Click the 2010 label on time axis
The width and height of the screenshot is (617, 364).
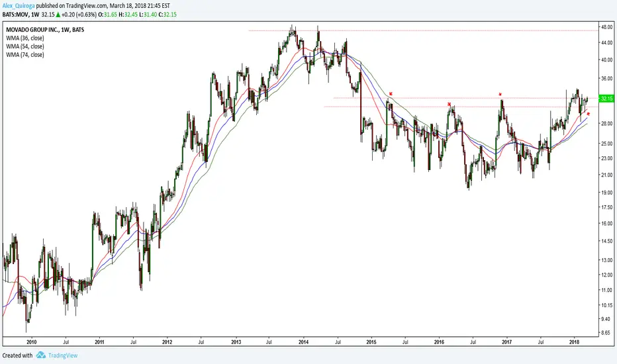point(32,342)
